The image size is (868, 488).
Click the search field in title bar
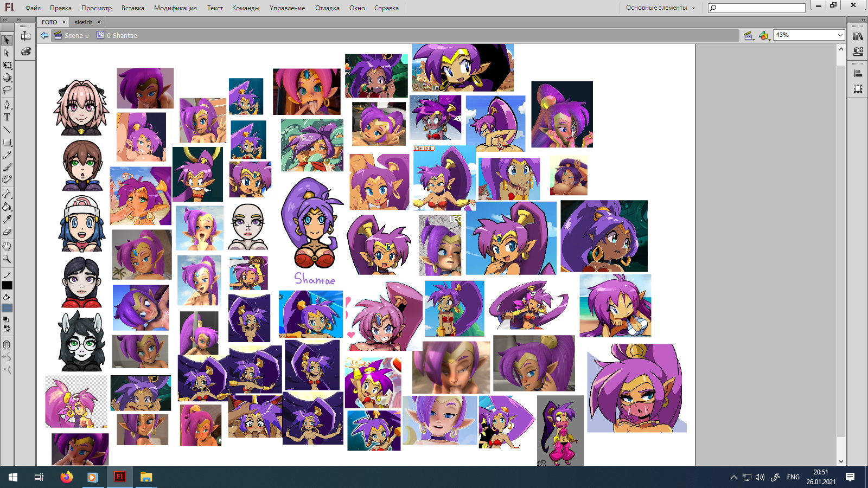[757, 8]
